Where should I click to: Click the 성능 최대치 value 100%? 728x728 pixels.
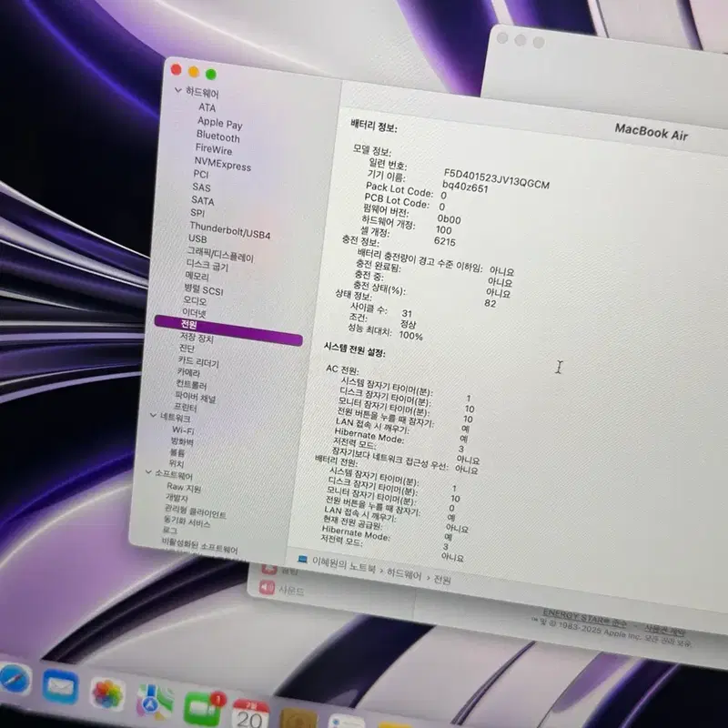click(x=411, y=335)
